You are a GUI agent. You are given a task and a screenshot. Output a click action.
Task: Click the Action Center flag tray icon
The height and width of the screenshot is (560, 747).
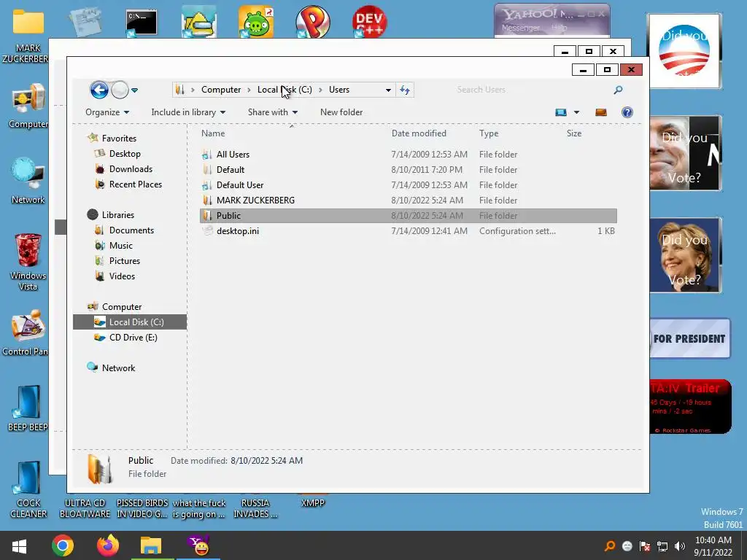645,546
